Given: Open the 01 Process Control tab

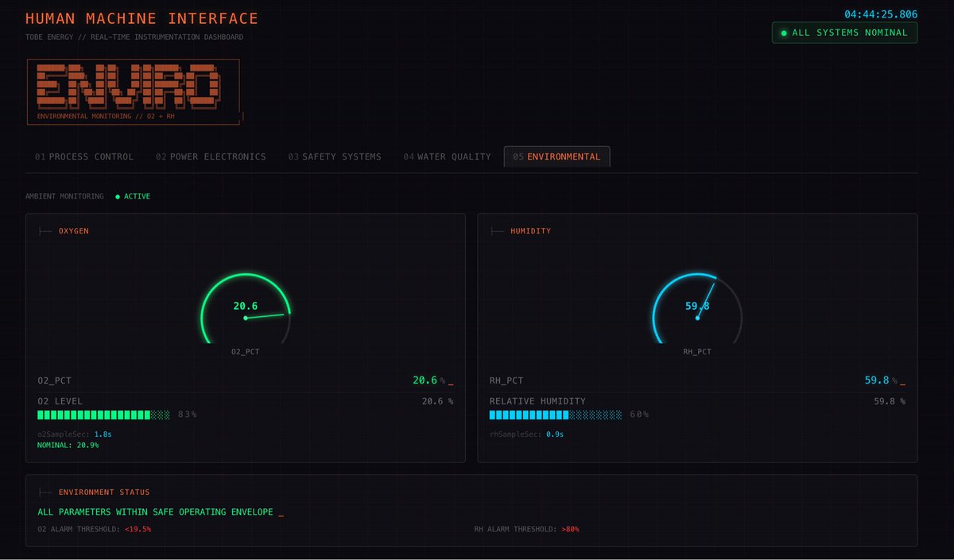Looking at the screenshot, I should pos(84,156).
